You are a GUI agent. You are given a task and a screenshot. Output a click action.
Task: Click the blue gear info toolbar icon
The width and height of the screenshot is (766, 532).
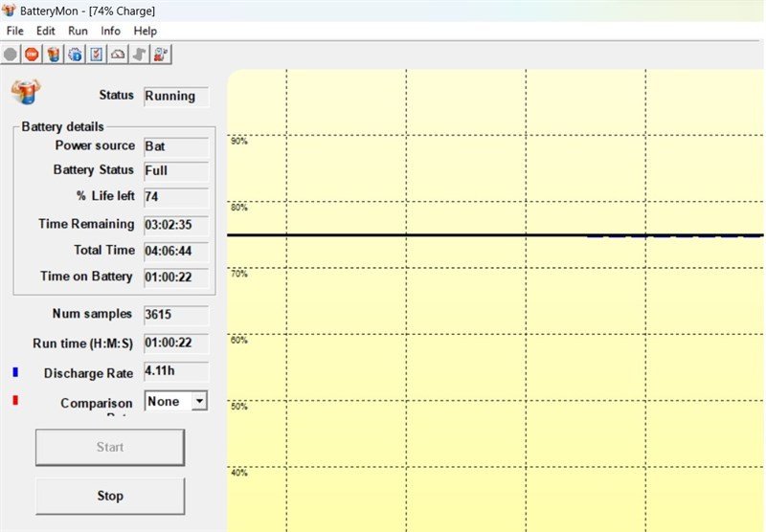pyautogui.click(x=75, y=55)
